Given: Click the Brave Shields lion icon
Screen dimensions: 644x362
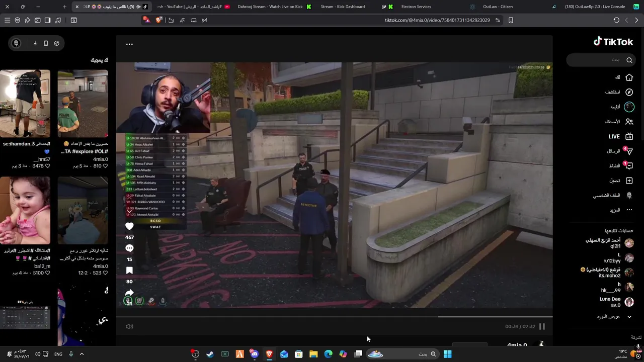Looking at the screenshot, I should coord(159,20).
